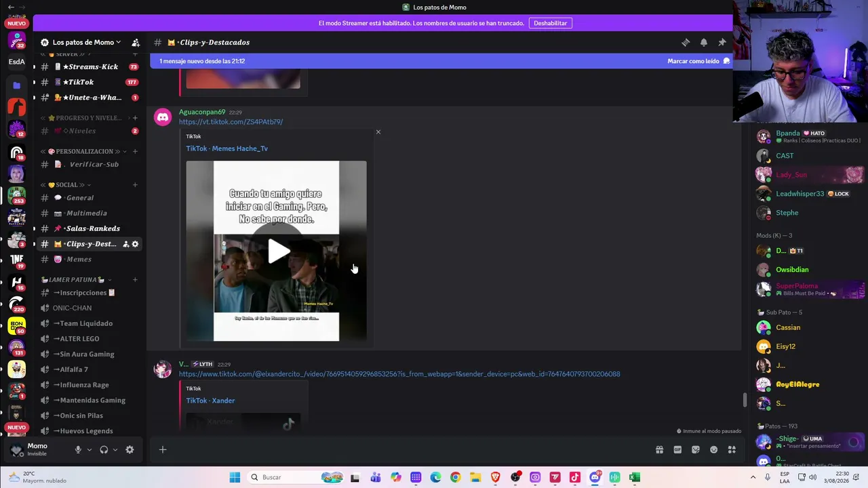Open the Windows Start menu

point(235,477)
